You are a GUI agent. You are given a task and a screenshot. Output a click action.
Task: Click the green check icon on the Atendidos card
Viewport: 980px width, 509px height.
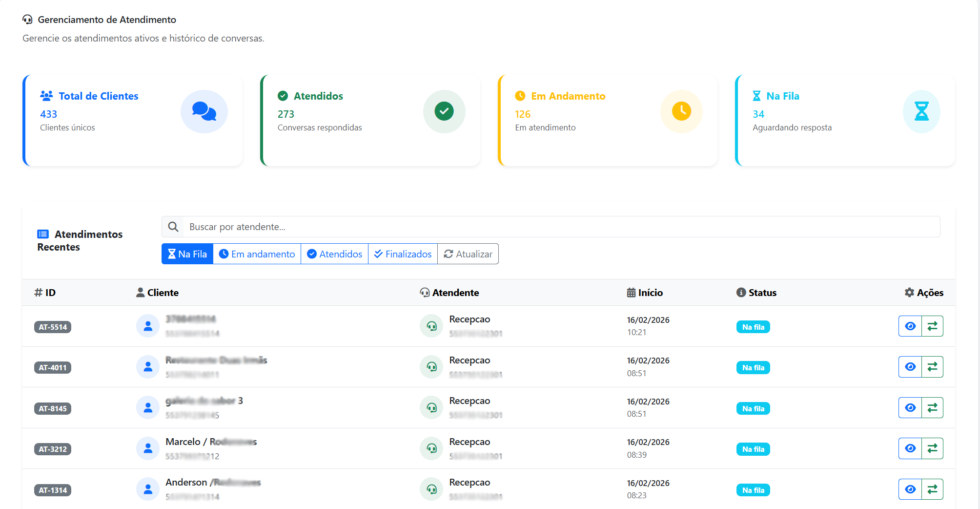click(444, 111)
